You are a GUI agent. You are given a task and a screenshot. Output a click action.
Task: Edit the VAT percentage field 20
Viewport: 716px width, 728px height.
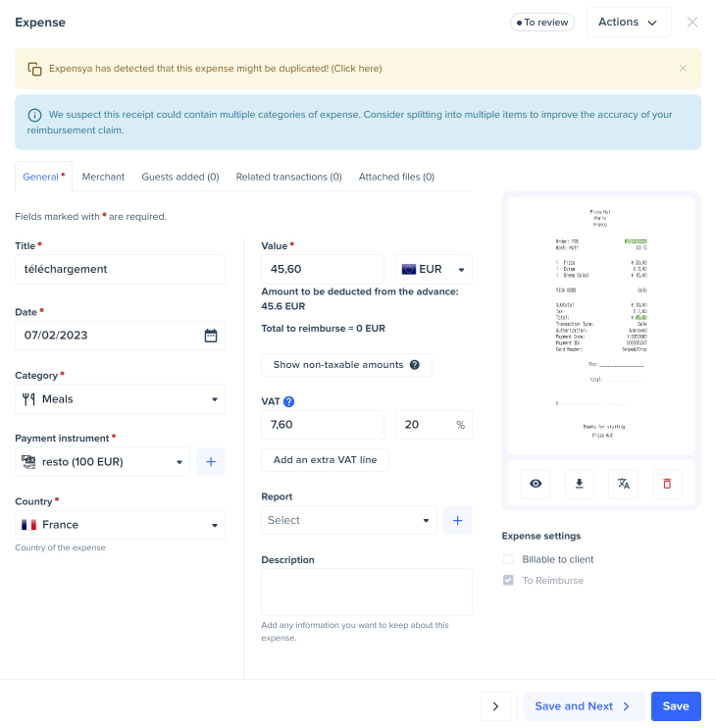tap(434, 425)
